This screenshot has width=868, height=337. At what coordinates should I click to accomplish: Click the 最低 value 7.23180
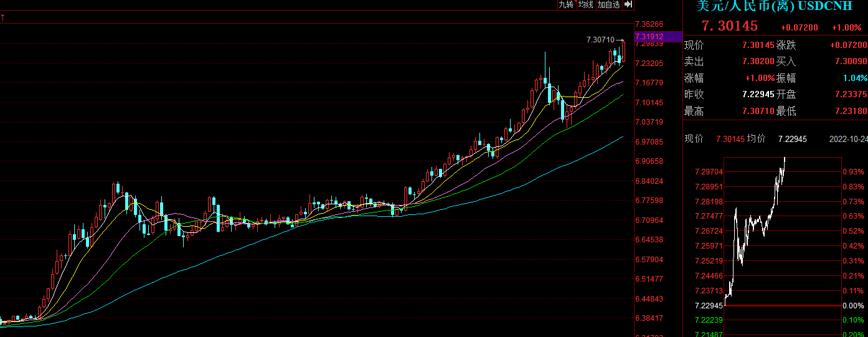(x=851, y=112)
